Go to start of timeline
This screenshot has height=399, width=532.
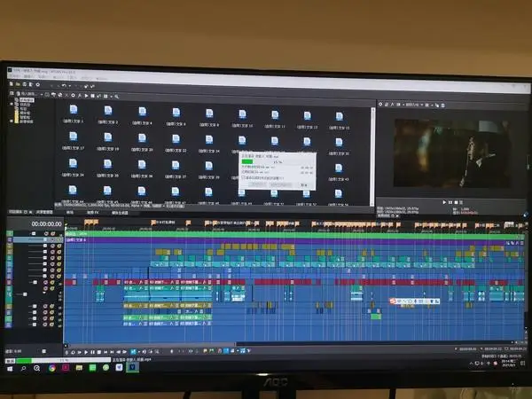coord(106,352)
